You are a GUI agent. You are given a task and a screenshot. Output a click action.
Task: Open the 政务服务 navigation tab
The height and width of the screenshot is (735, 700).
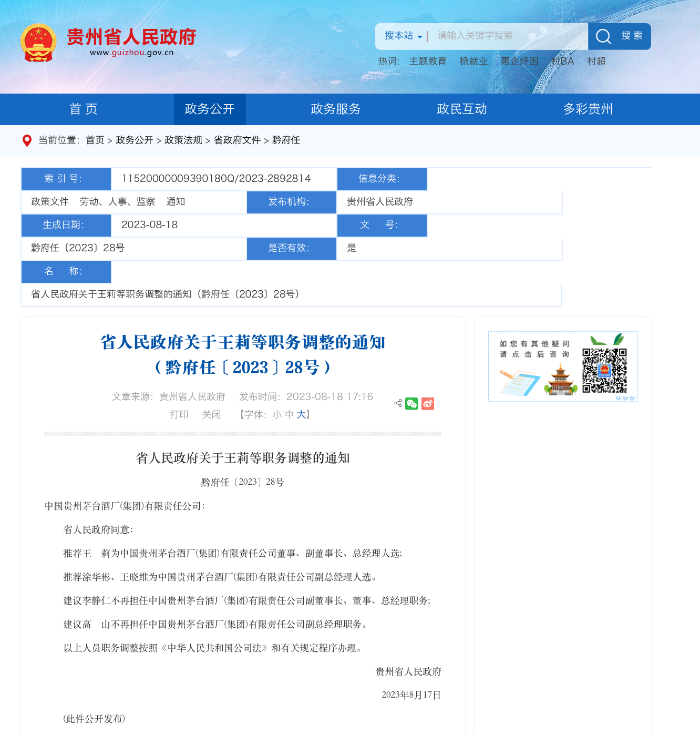pyautogui.click(x=336, y=109)
